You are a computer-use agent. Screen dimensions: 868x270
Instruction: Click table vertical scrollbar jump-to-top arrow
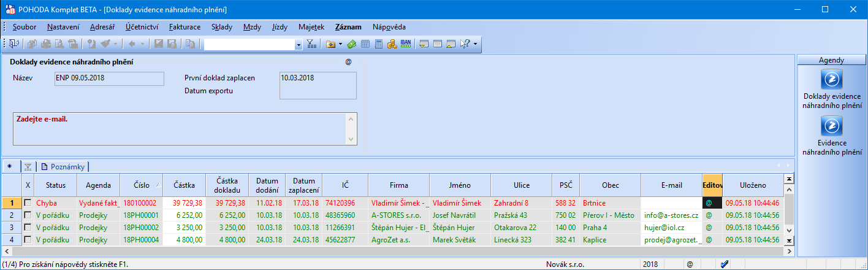point(790,179)
